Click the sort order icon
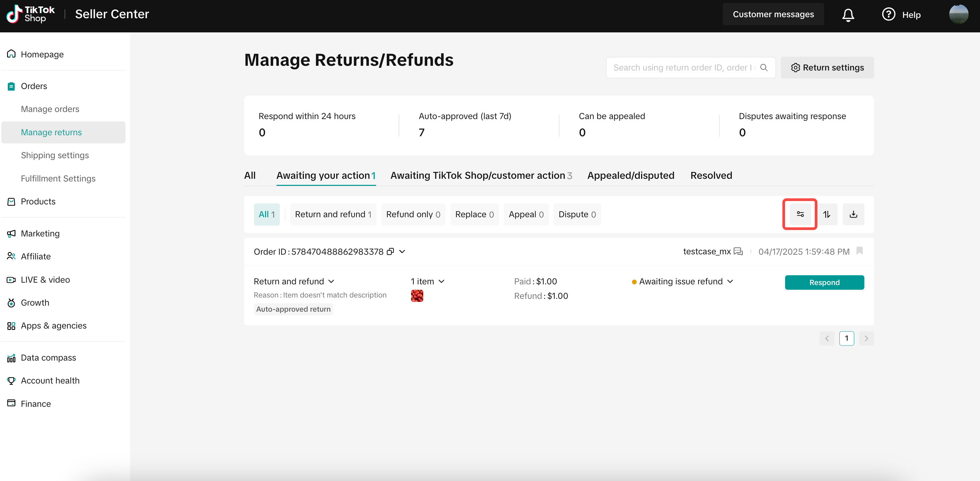Screen dimensions: 980x481 [x=827, y=214]
